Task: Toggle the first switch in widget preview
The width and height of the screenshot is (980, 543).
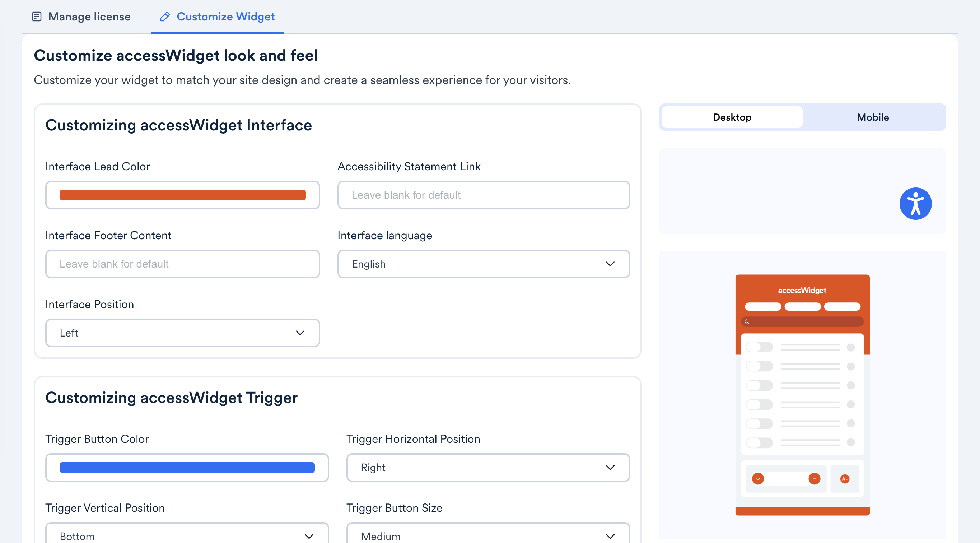Action: tap(759, 347)
